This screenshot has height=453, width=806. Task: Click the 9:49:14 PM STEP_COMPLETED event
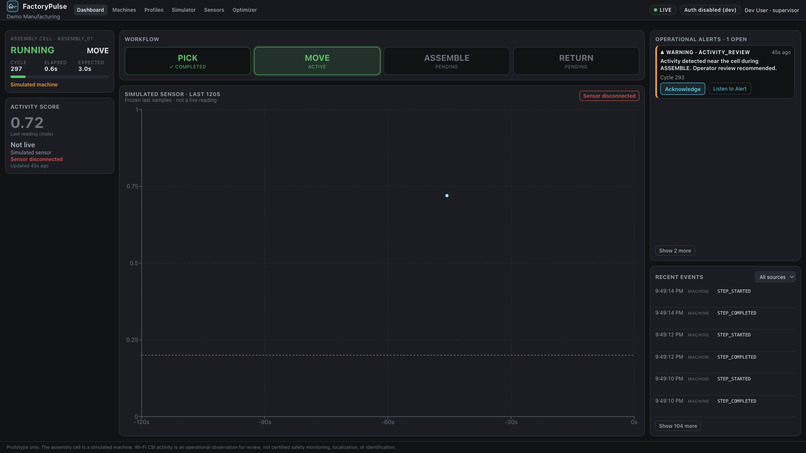click(725, 313)
